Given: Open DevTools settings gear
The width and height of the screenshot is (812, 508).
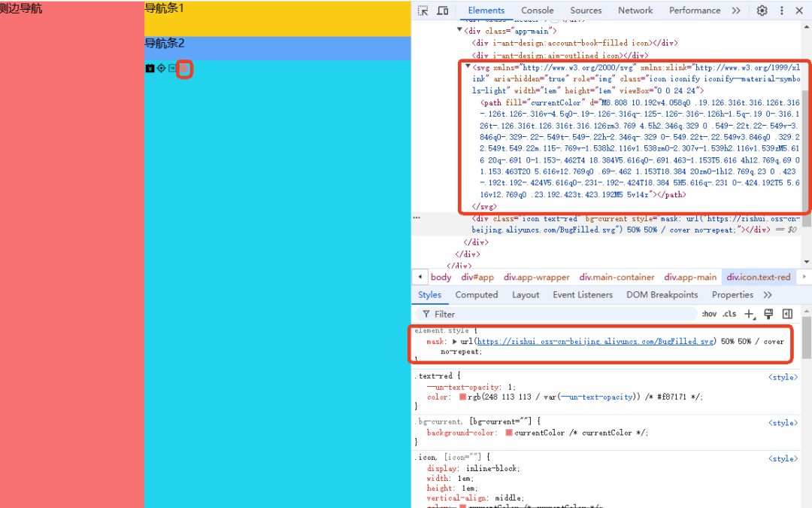Looking at the screenshot, I should point(762,11).
